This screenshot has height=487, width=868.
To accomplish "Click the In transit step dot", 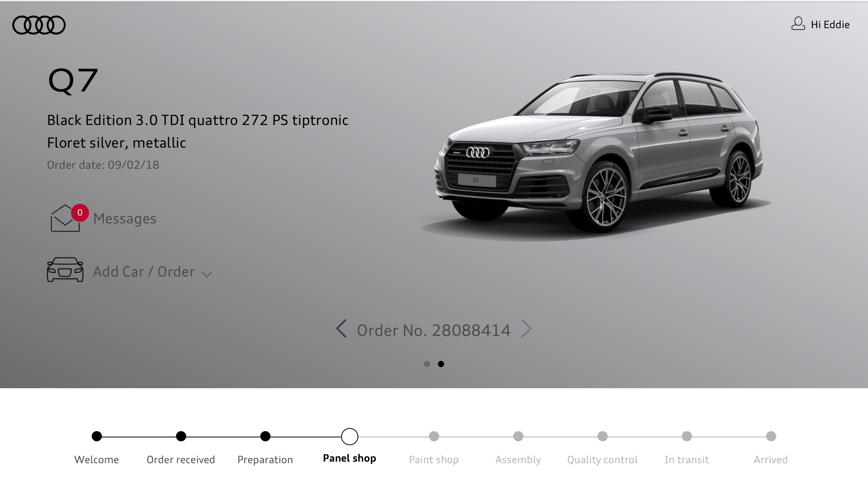I will (687, 436).
